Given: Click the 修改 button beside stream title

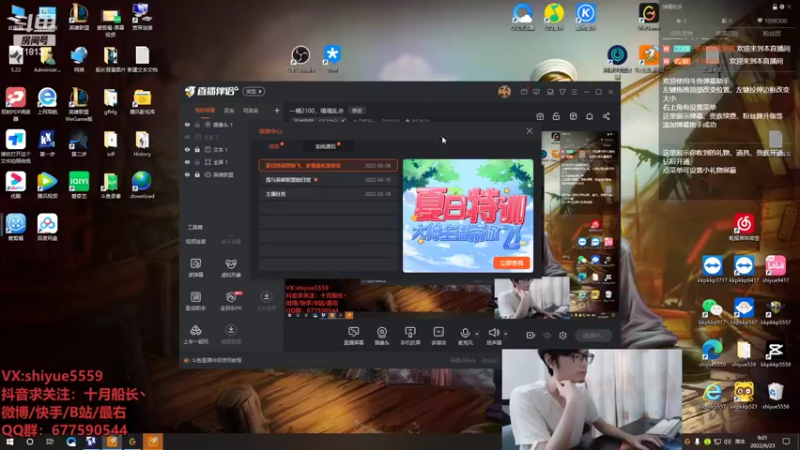Looking at the screenshot, I should point(357,111).
